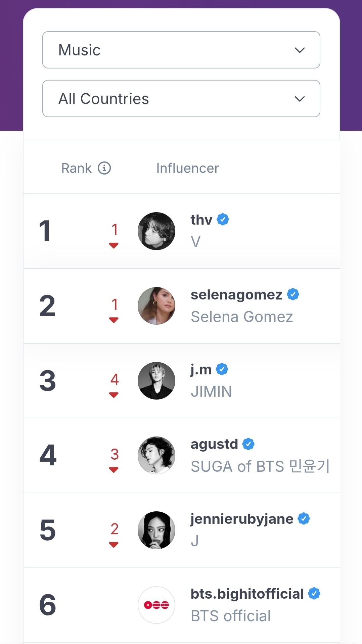Click the red down arrow beside rank 3
This screenshot has height=644, width=362.
(x=114, y=395)
